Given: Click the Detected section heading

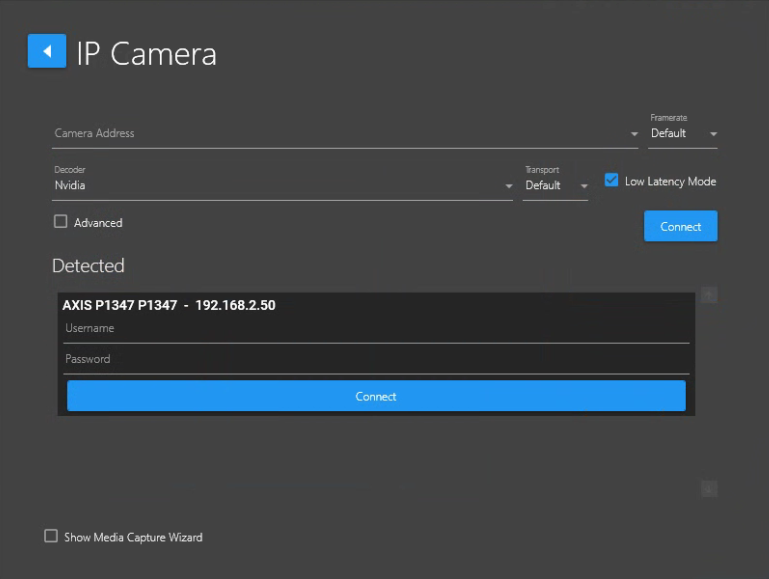Looking at the screenshot, I should 88,266.
